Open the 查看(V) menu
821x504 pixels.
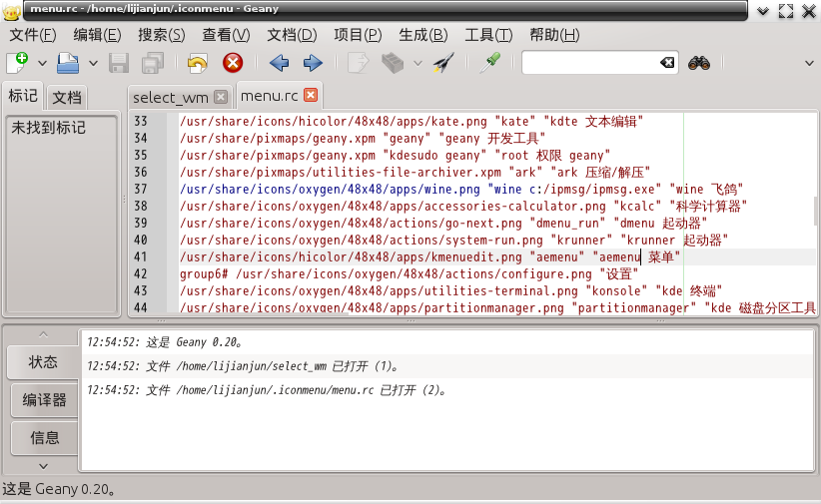pyautogui.click(x=226, y=35)
